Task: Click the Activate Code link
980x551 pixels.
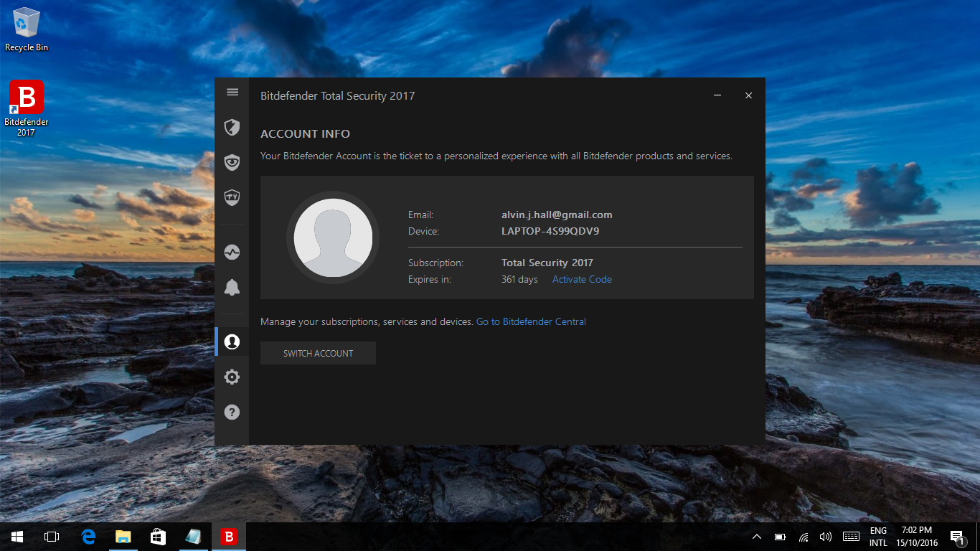Action: [582, 280]
